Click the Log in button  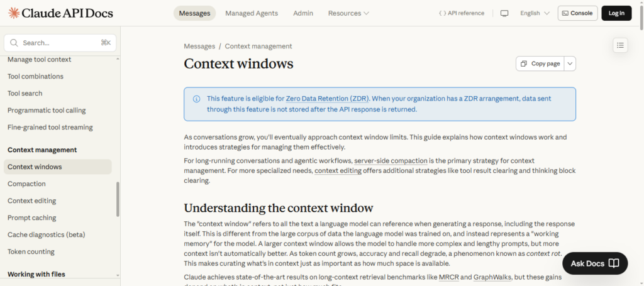pos(616,13)
